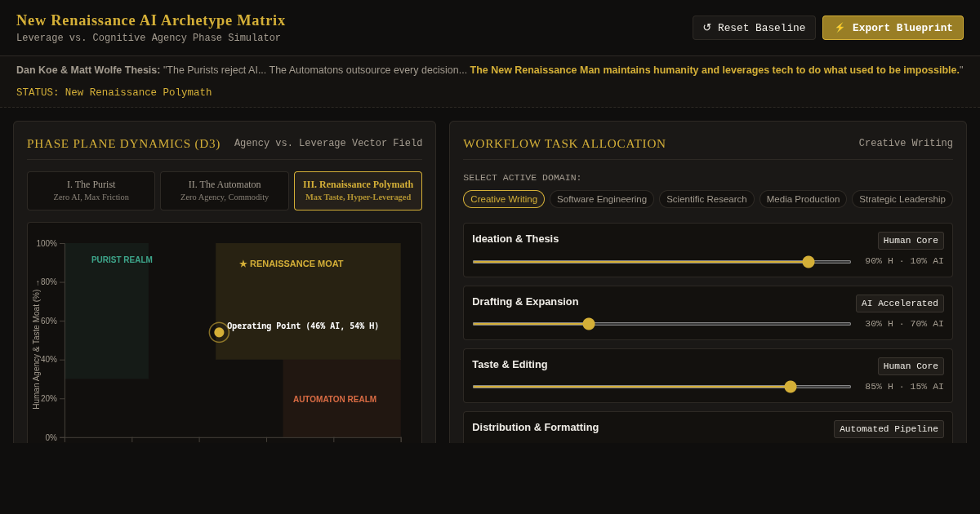Click the Workflow Task Allocation heading
Viewport: 980px width, 514px height.
click(564, 144)
